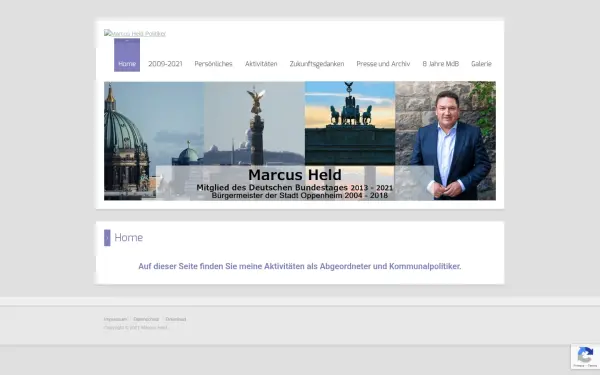Open the 2009-2021 menu item

(165, 64)
